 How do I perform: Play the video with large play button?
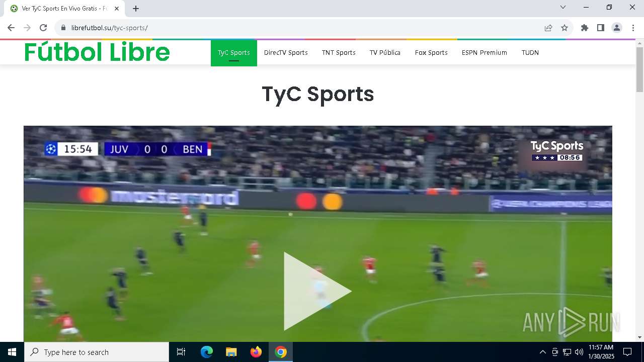317,291
